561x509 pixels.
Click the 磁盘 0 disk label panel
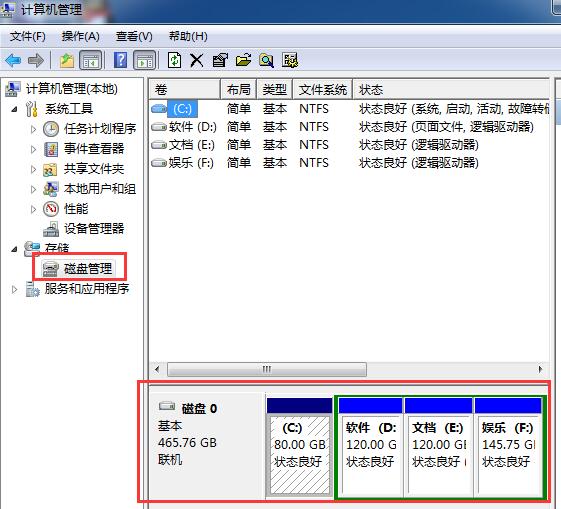[x=208, y=445]
